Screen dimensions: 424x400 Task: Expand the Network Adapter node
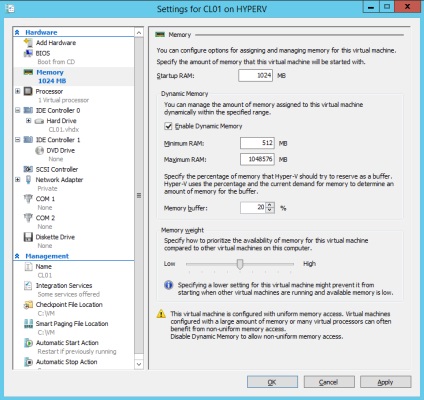pyautogui.click(x=18, y=180)
